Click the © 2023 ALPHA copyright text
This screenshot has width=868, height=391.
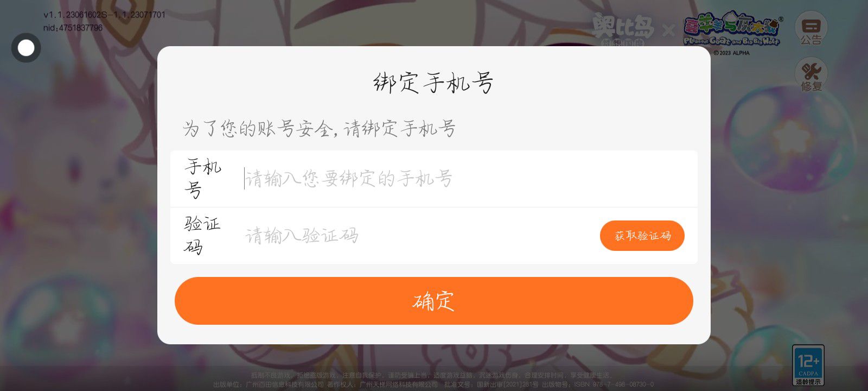pyautogui.click(x=731, y=53)
